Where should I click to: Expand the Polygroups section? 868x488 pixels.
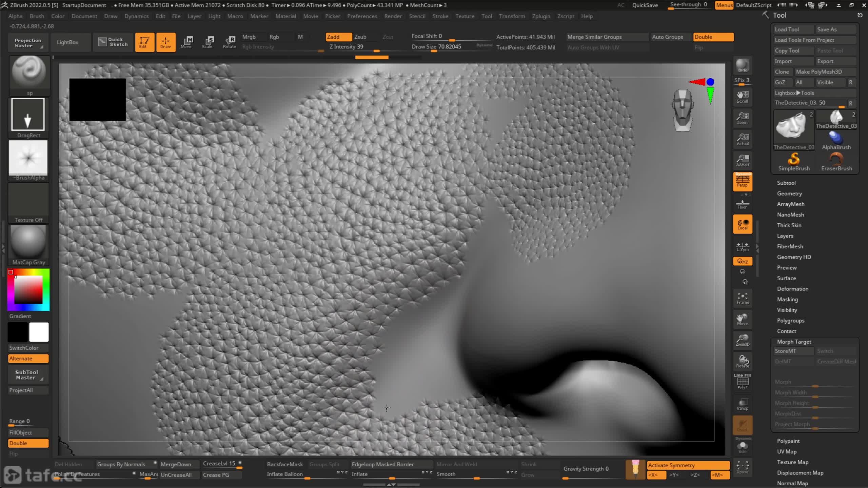click(791, 321)
